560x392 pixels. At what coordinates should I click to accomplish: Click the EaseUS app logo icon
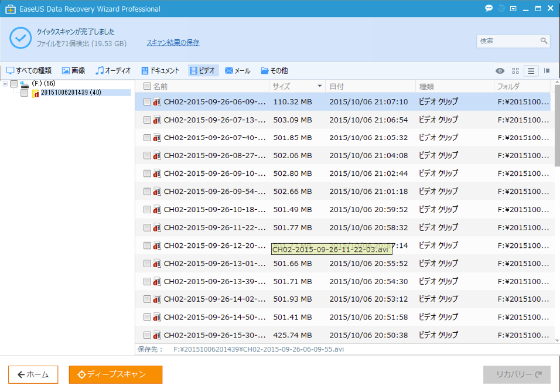[11, 9]
